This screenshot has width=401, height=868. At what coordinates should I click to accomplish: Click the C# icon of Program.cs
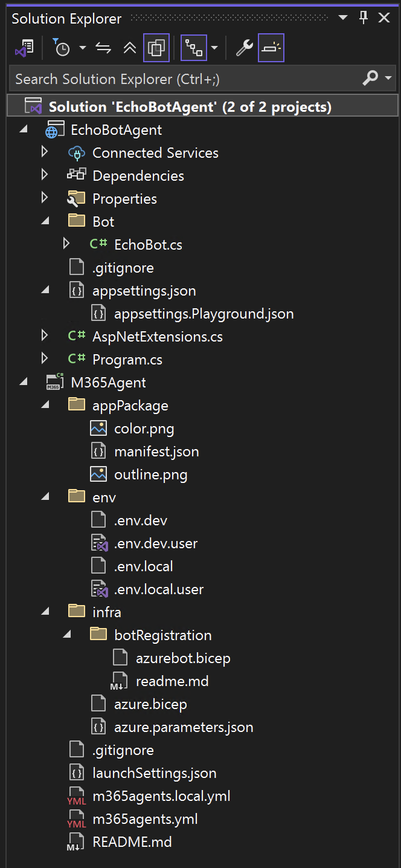click(77, 359)
